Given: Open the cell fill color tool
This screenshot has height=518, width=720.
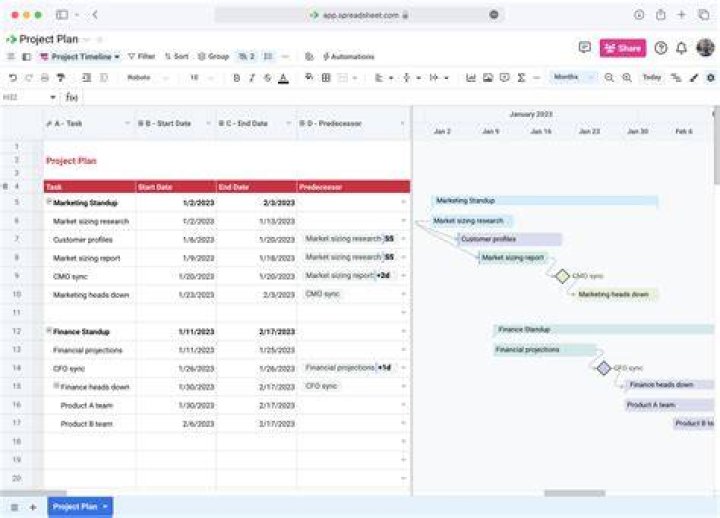Looking at the screenshot, I should 309,77.
